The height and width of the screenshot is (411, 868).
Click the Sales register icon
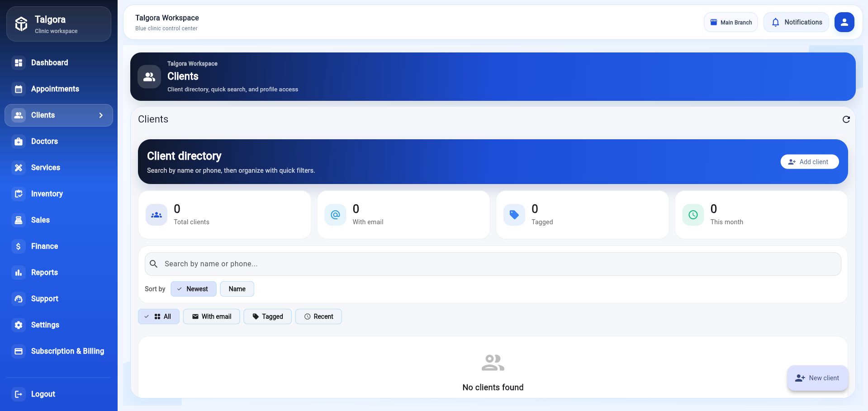click(x=19, y=220)
